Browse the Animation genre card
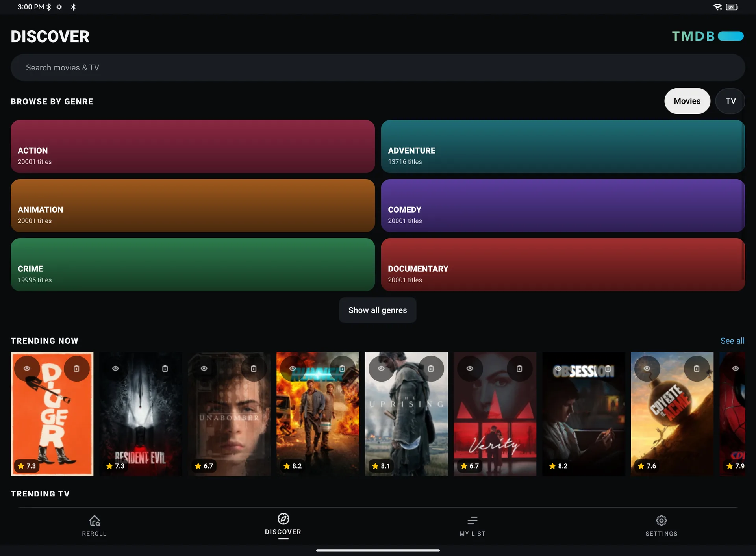The image size is (756, 556). coord(193,206)
